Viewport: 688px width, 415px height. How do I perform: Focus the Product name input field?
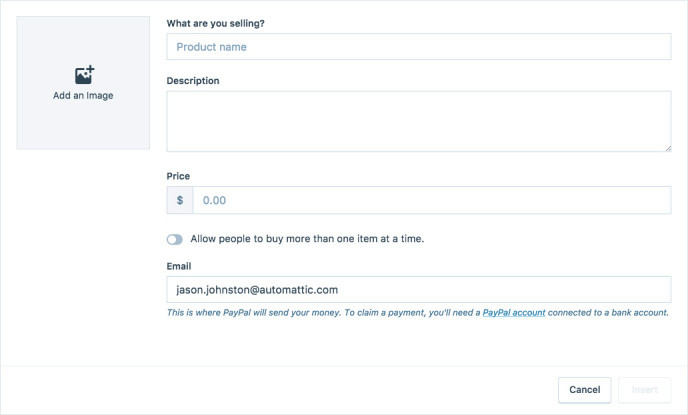click(418, 47)
